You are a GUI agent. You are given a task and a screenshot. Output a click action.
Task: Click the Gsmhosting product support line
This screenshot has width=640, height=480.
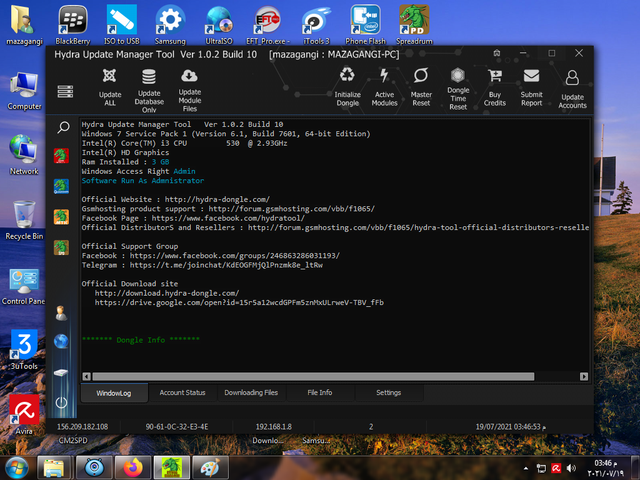228,209
